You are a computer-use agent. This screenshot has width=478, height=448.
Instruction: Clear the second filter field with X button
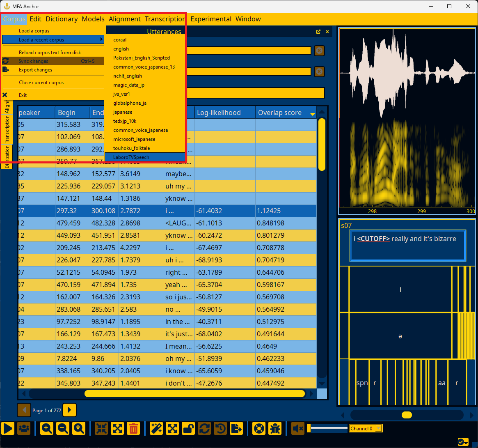pyautogui.click(x=319, y=72)
